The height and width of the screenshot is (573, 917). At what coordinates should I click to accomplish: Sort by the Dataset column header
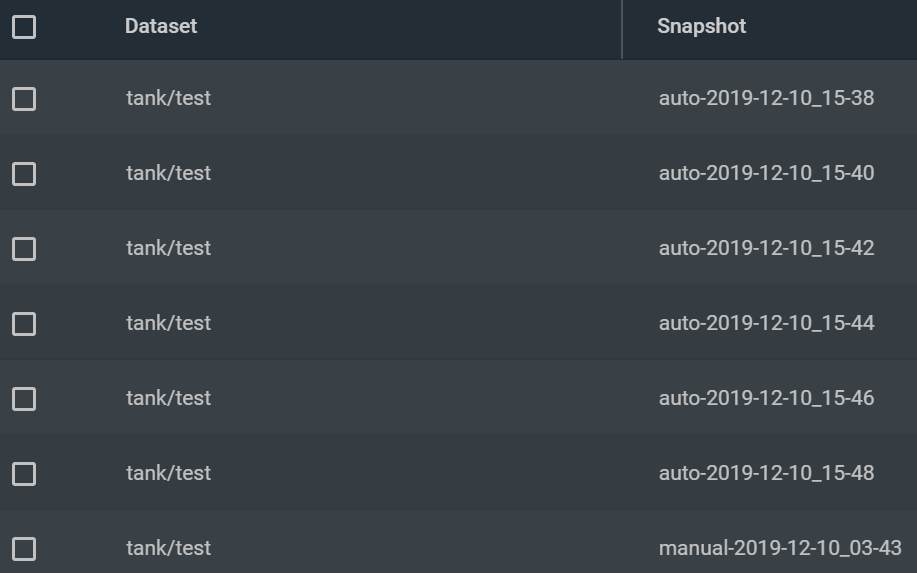tap(161, 26)
